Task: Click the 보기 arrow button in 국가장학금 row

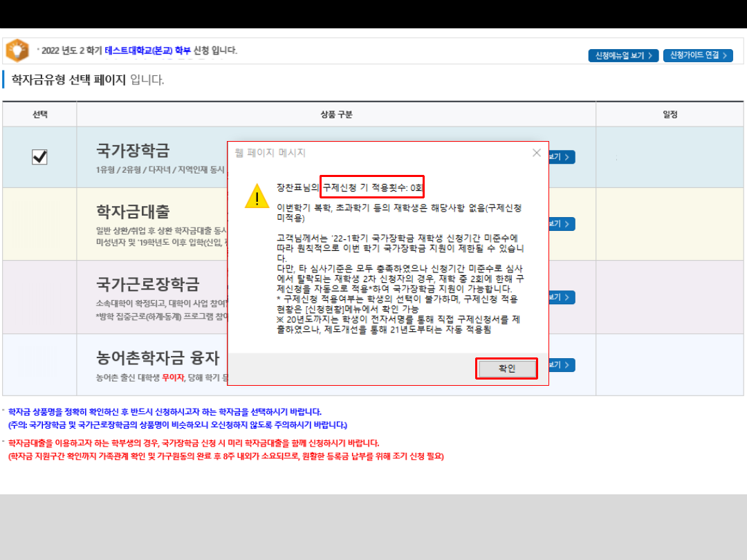Action: pyautogui.click(x=562, y=157)
